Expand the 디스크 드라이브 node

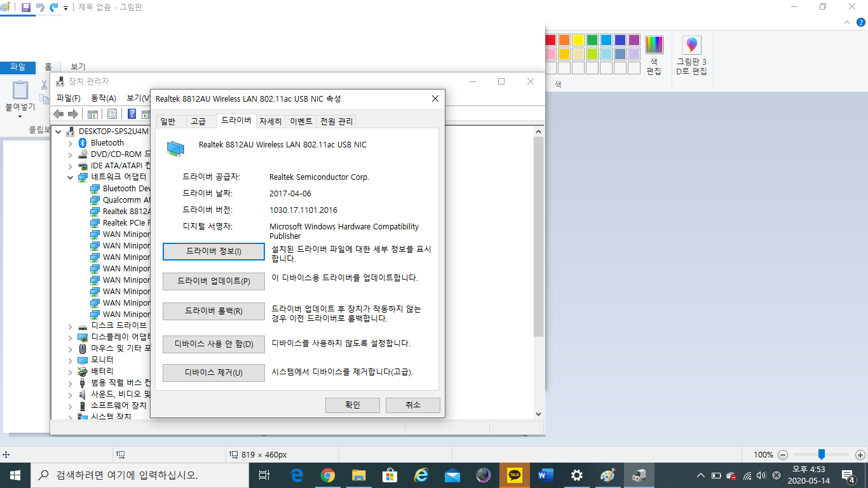(x=70, y=325)
